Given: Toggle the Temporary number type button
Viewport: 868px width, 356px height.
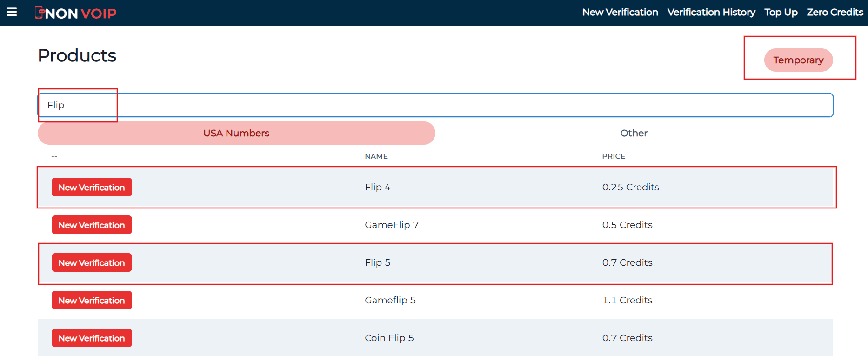Looking at the screenshot, I should tap(798, 60).
